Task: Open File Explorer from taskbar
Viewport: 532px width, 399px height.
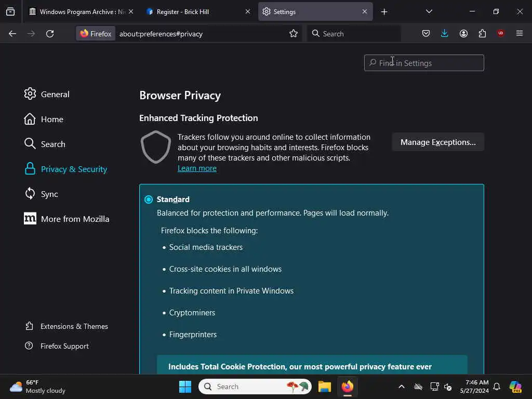Action: pos(324,387)
